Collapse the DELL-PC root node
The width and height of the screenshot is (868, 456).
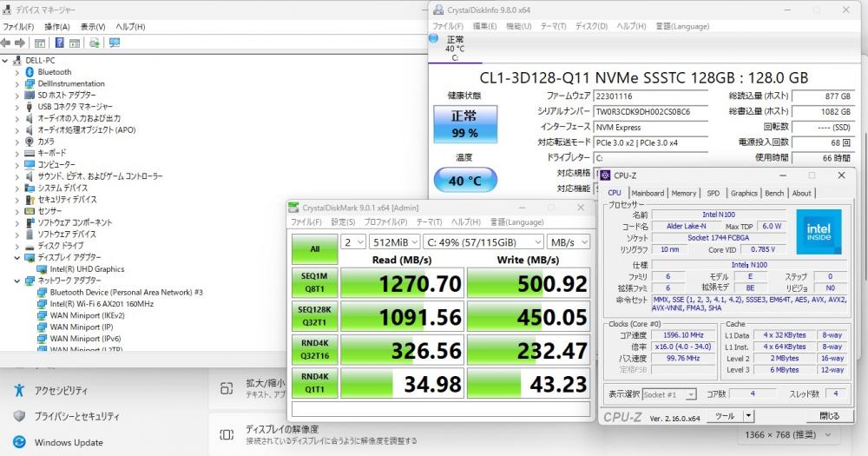pos(5,61)
